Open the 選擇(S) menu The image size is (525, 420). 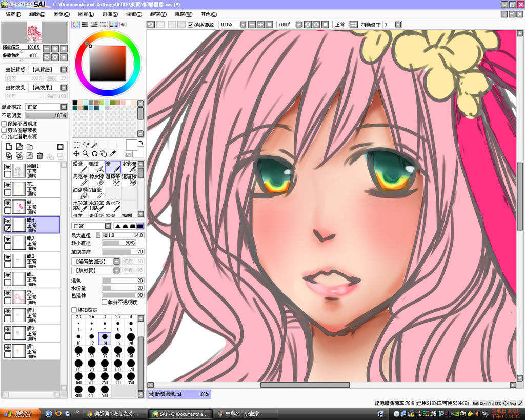click(110, 14)
